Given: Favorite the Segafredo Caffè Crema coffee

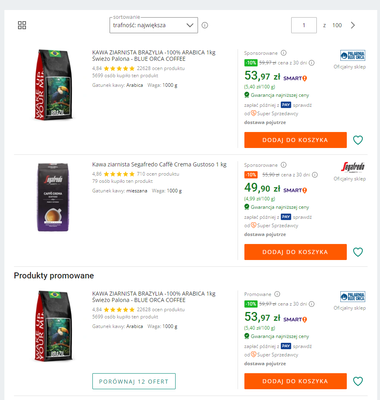Looking at the screenshot, I should 358,252.
